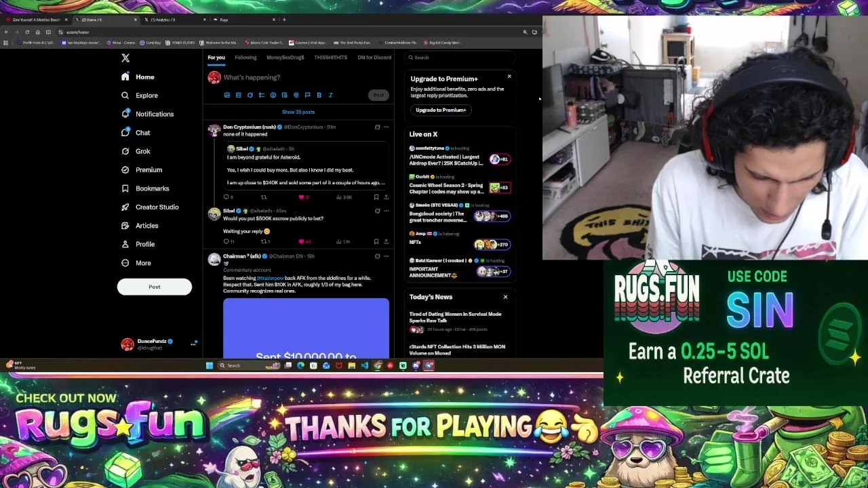Open the weather widget in taskbar
Screen dimensions: 868x488
(x=20, y=365)
